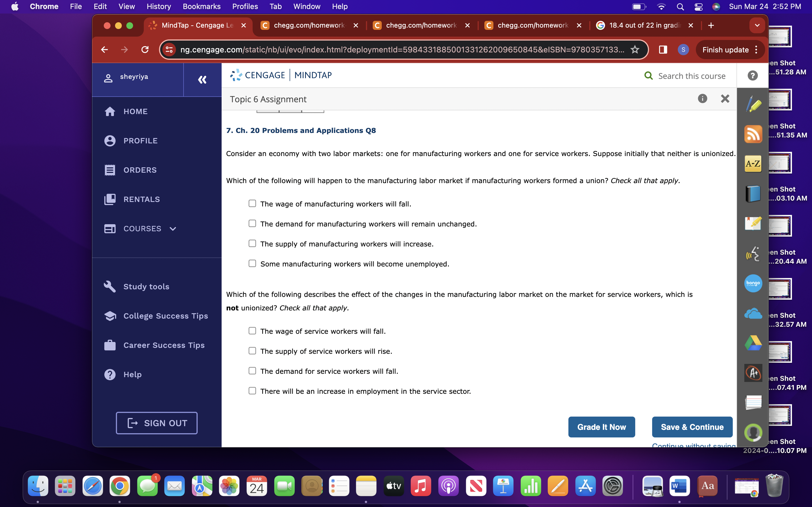Launch the ReadSpeaker text-to-speech tool
Screen dimensions: 812x507
753,254
